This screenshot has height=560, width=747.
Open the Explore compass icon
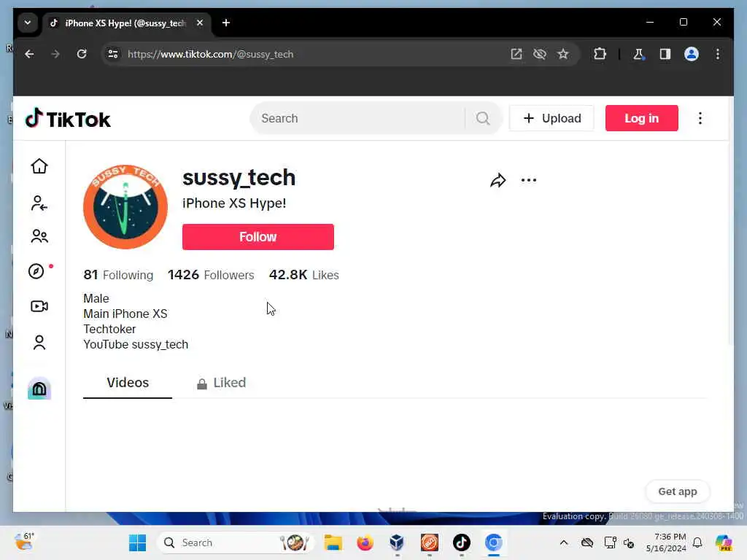[36, 271]
